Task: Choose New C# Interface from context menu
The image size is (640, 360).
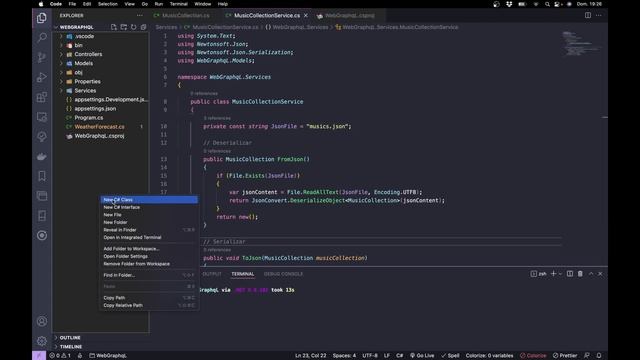Action: 149,207
